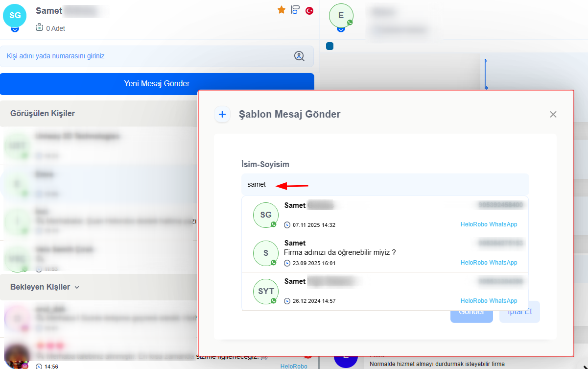Viewport: 588px width, 369px height.
Task: Click the Gönder button in dialog
Action: (471, 312)
